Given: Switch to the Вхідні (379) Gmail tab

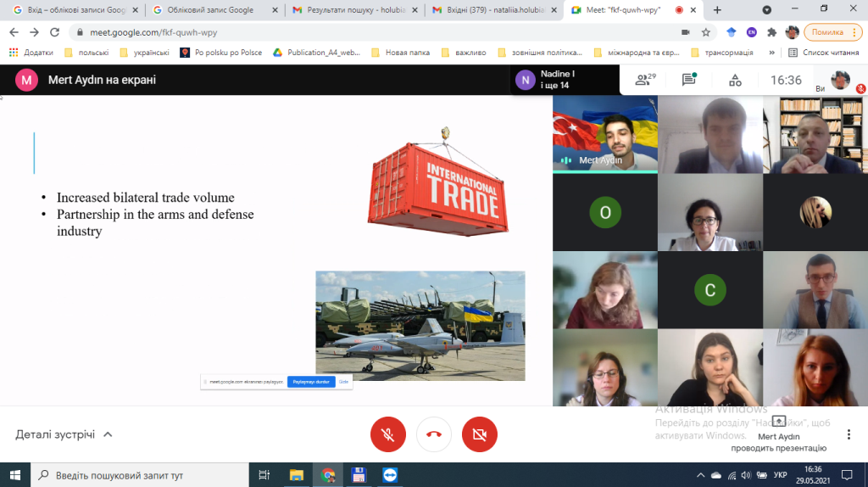Looking at the screenshot, I should click(x=490, y=10).
